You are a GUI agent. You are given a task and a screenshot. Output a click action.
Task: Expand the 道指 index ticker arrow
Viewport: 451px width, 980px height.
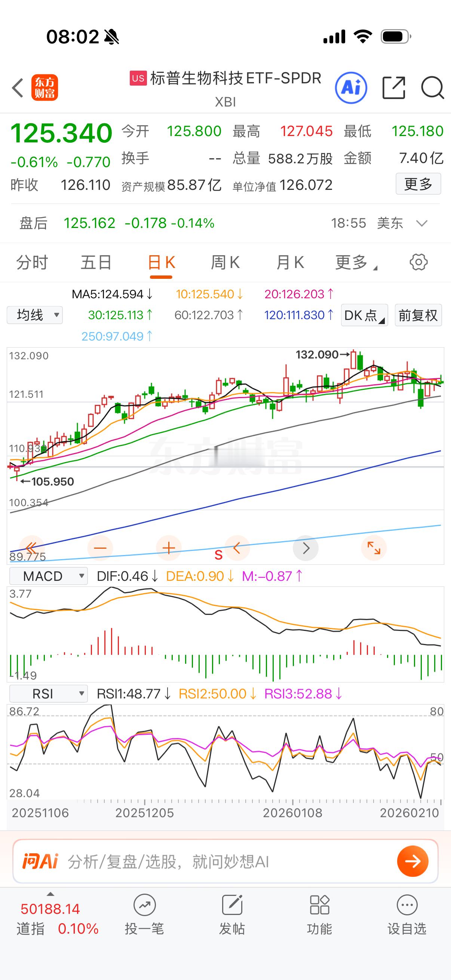pos(50,894)
